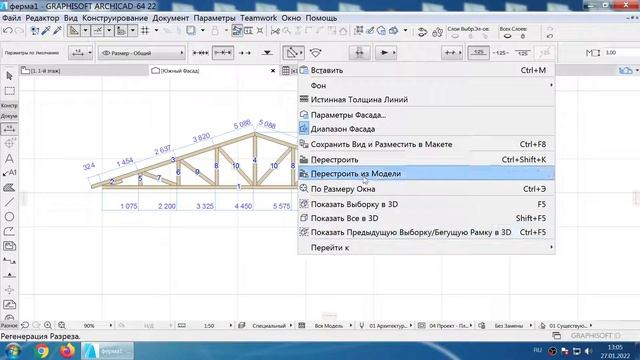The image size is (640, 360).
Task: Toggle the cumulative dimension method button
Action: (222, 53)
